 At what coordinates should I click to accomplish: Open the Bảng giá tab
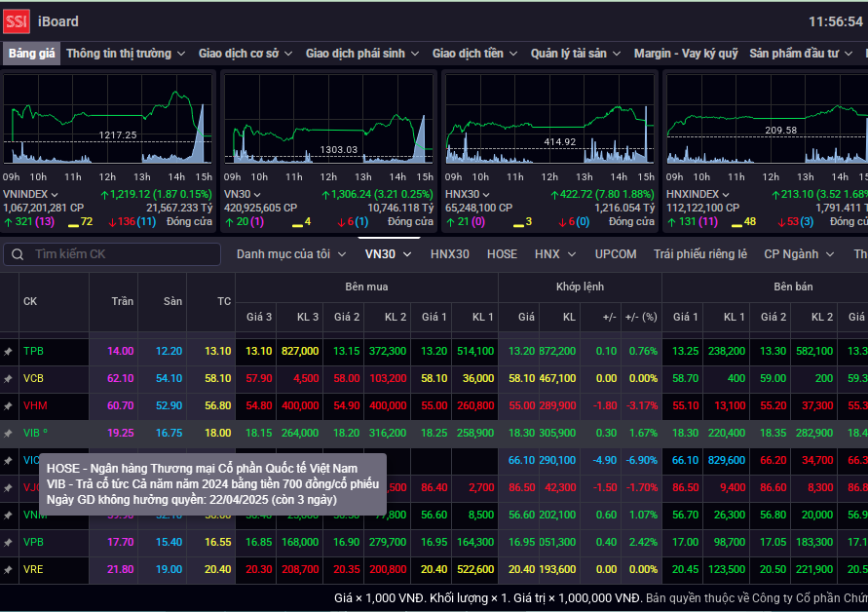(31, 54)
